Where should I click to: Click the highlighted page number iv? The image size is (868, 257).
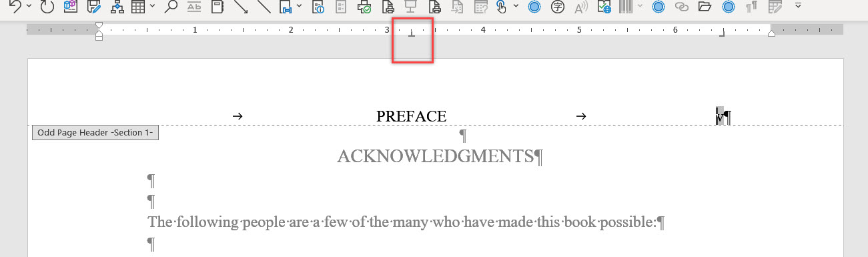(x=719, y=117)
